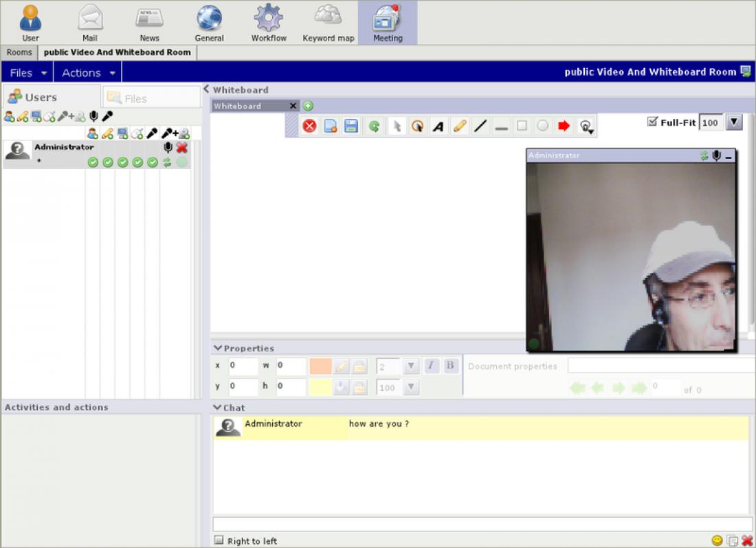This screenshot has height=548, width=756.
Task: Enable Right to left chat direction
Action: [x=219, y=540]
